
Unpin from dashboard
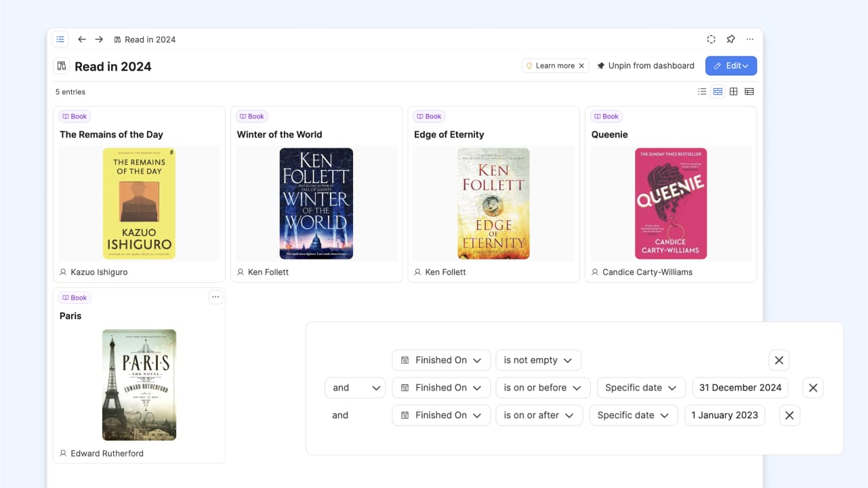click(645, 66)
